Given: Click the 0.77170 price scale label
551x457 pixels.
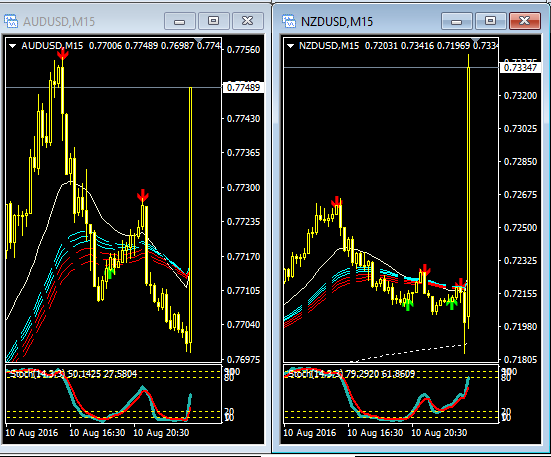Looking at the screenshot, I should tap(244, 256).
